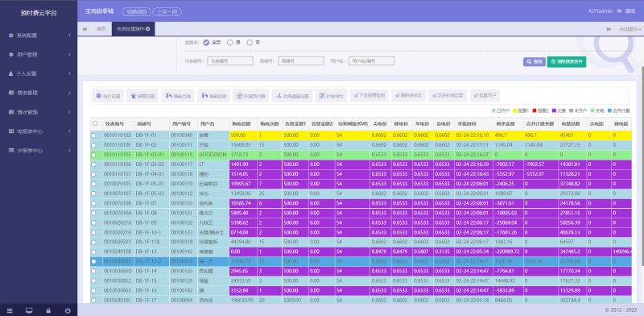
Task: Toggle the hamburger menu icon at bottom-left
Action: [x=10, y=310]
